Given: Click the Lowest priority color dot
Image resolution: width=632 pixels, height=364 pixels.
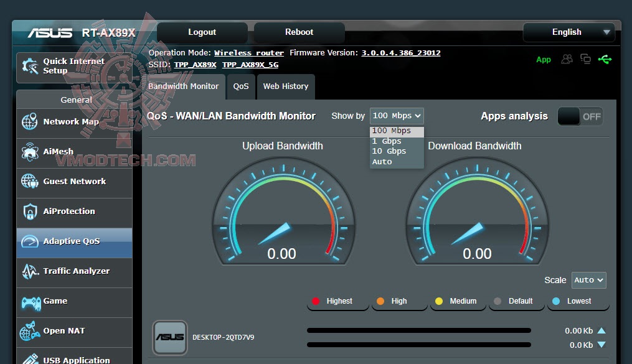Looking at the screenshot, I should [556, 301].
